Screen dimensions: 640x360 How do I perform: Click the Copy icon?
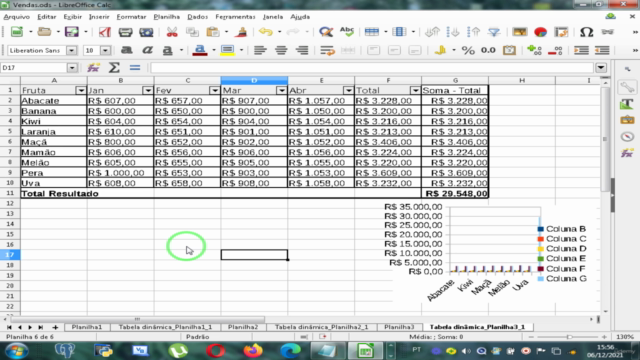point(192,32)
